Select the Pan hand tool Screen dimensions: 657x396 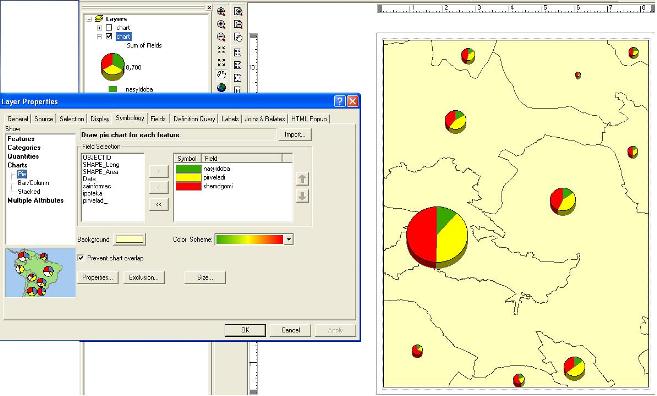click(x=221, y=75)
